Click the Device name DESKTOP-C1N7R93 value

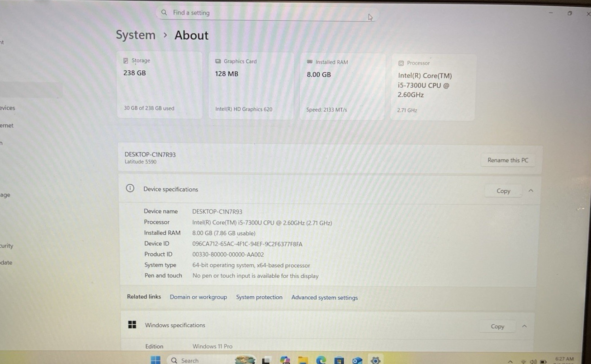(217, 212)
